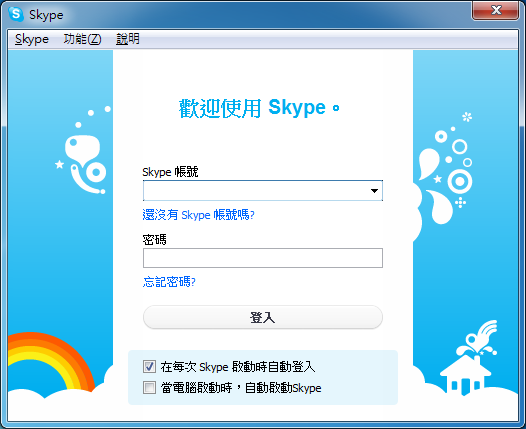The height and width of the screenshot is (429, 526).
Task: Open the Skype menu
Action: click(x=32, y=39)
